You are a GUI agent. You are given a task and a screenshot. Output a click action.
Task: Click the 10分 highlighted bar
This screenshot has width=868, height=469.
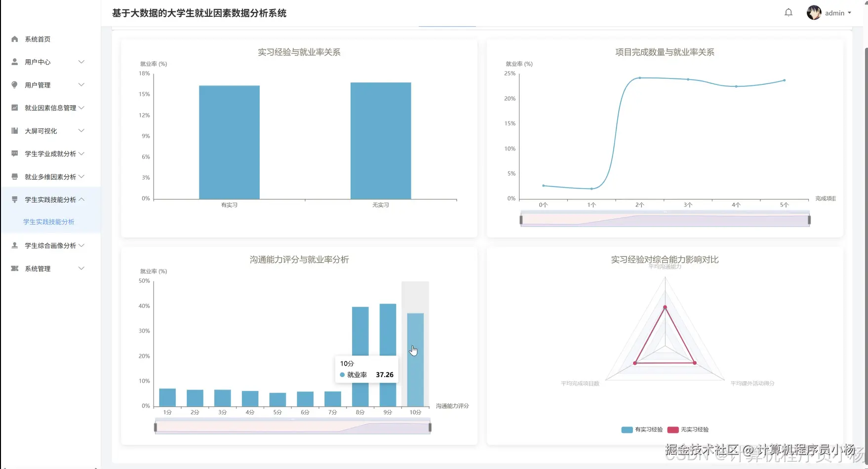(x=415, y=360)
